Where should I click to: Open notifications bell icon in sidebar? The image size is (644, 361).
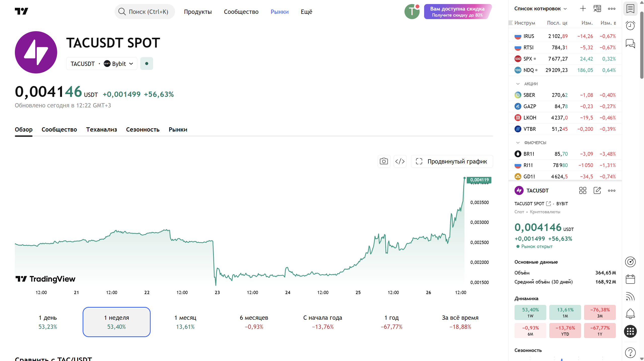(630, 314)
